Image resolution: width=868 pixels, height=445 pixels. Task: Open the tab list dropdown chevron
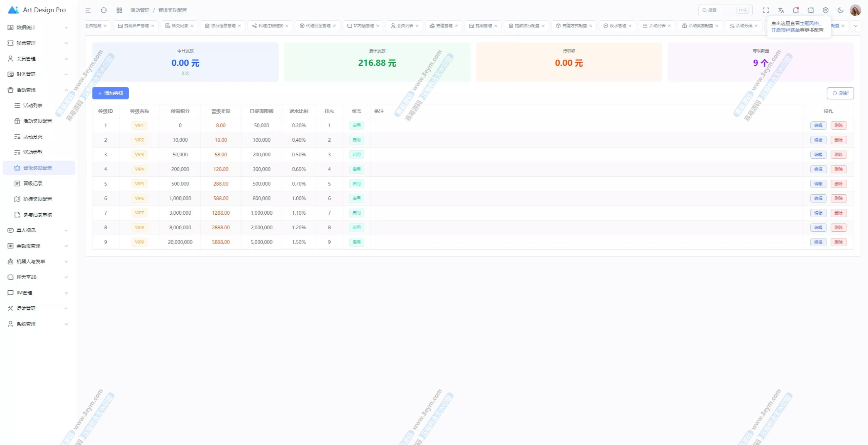855,26
